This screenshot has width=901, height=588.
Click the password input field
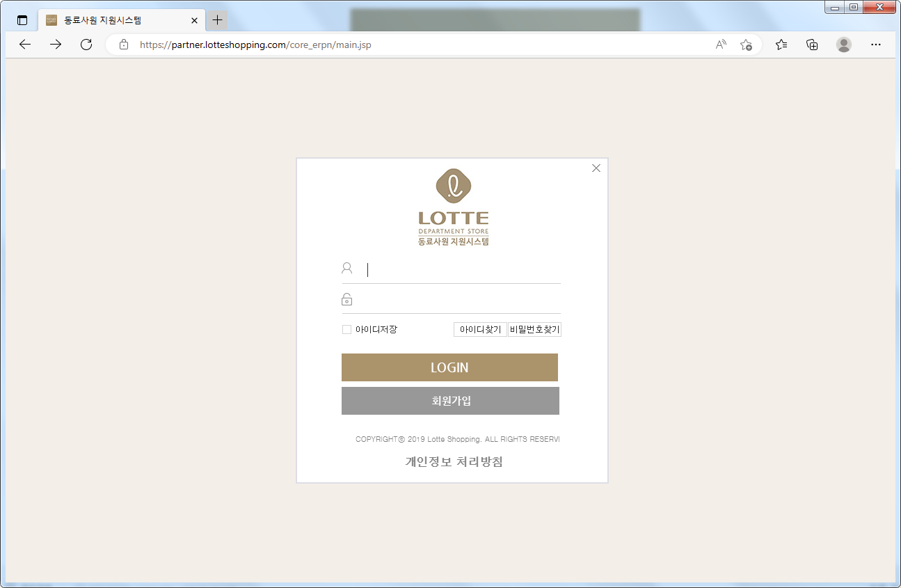coord(462,300)
